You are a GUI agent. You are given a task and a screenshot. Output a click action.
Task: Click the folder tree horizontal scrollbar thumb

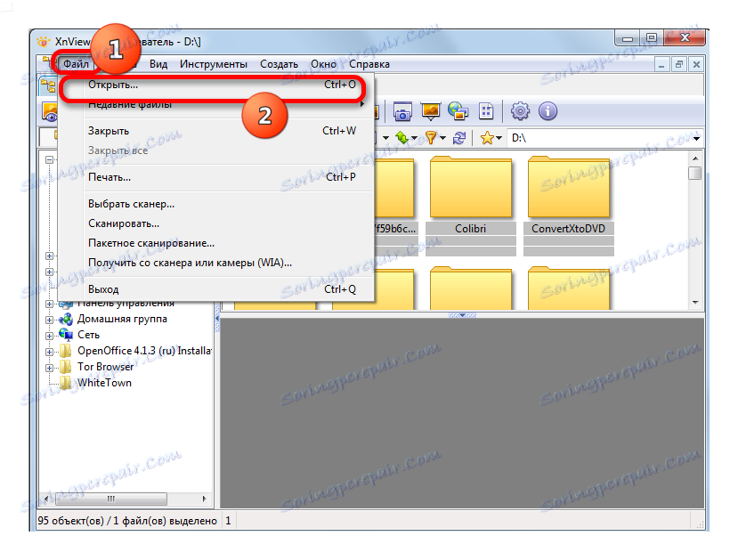pos(111,499)
